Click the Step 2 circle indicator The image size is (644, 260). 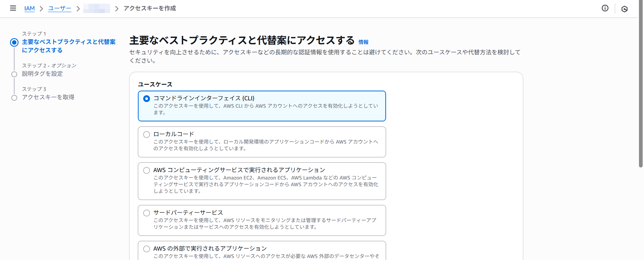[14, 74]
